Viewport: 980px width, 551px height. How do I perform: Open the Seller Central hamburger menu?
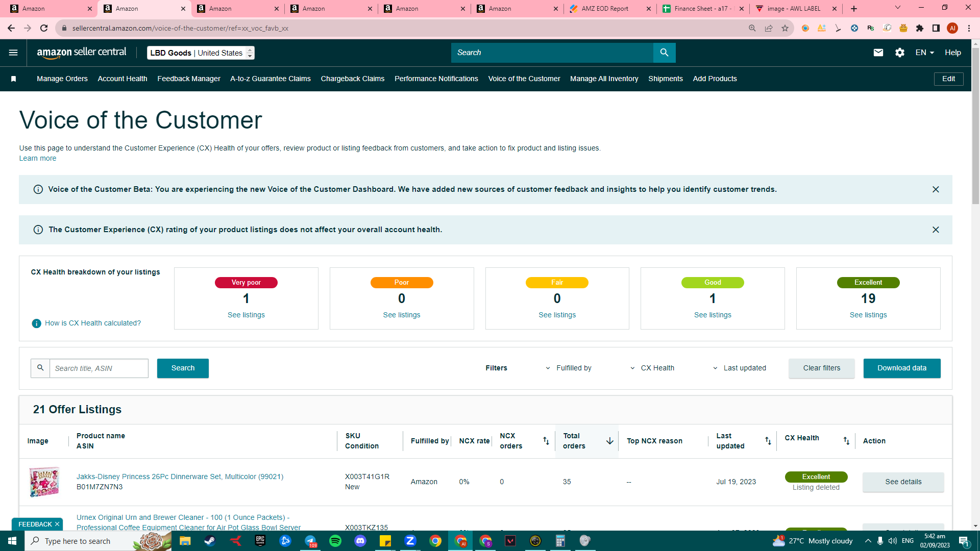pos(13,53)
